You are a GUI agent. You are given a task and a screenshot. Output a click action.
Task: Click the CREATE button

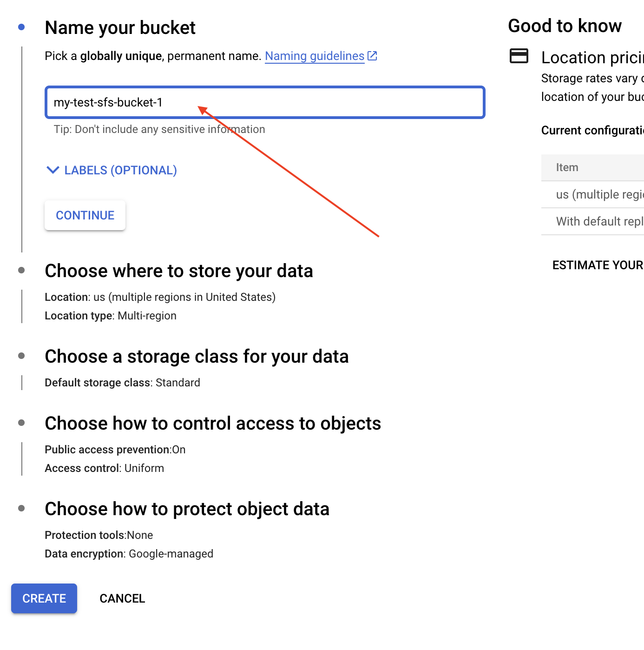[x=44, y=598]
